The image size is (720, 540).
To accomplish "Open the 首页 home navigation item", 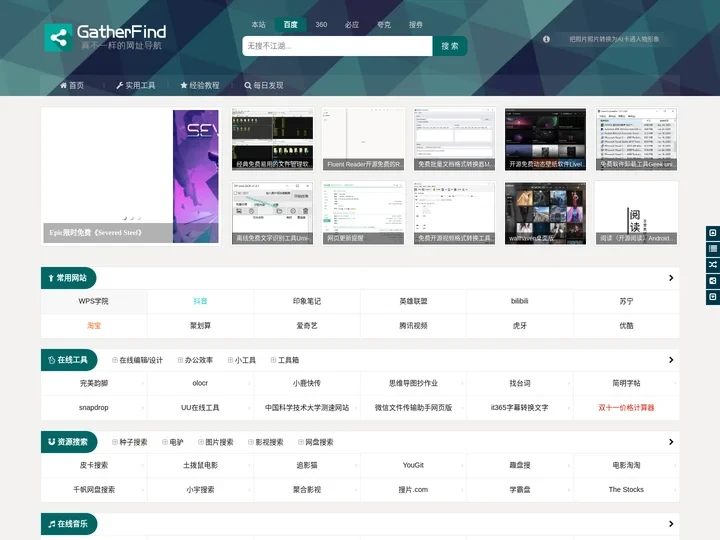I will pyautogui.click(x=72, y=85).
